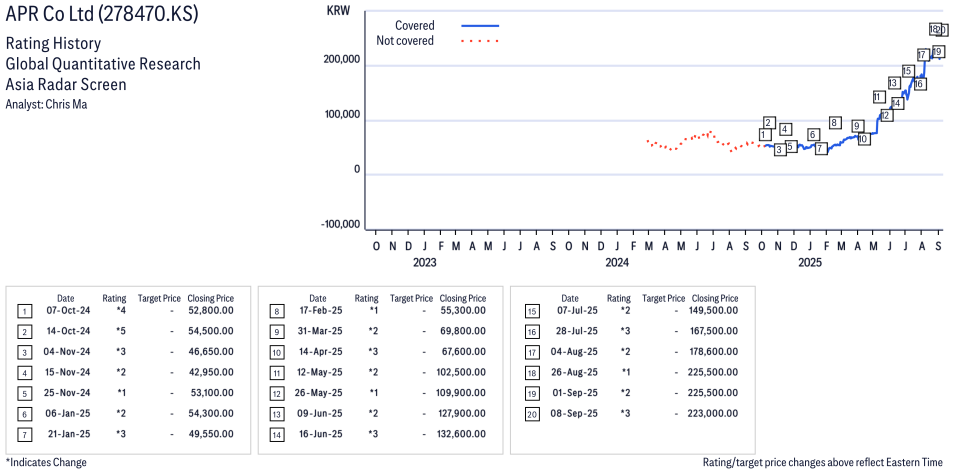The image size is (954, 469).
Task: Click the 'Not covered' legend label
Action: (x=405, y=41)
